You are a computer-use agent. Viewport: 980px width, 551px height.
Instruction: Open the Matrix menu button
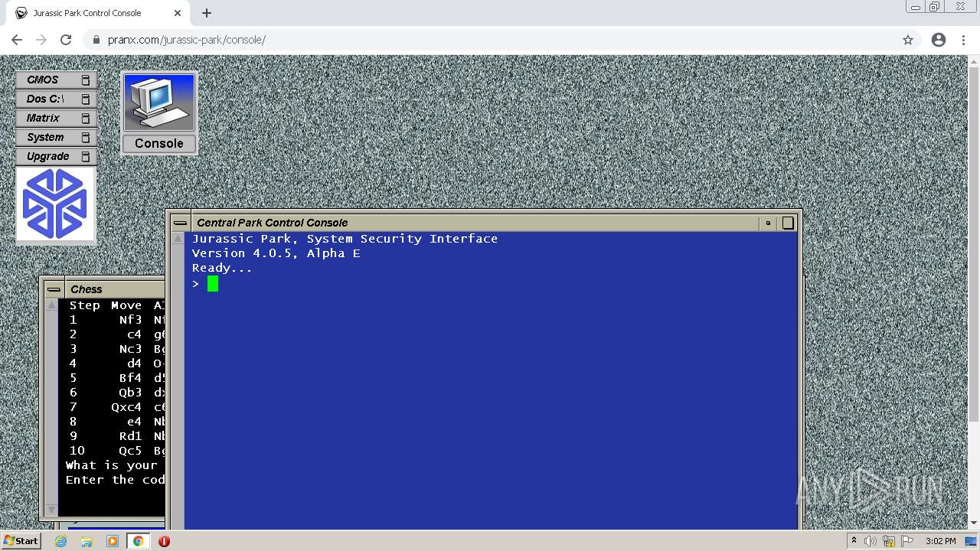(x=56, y=118)
